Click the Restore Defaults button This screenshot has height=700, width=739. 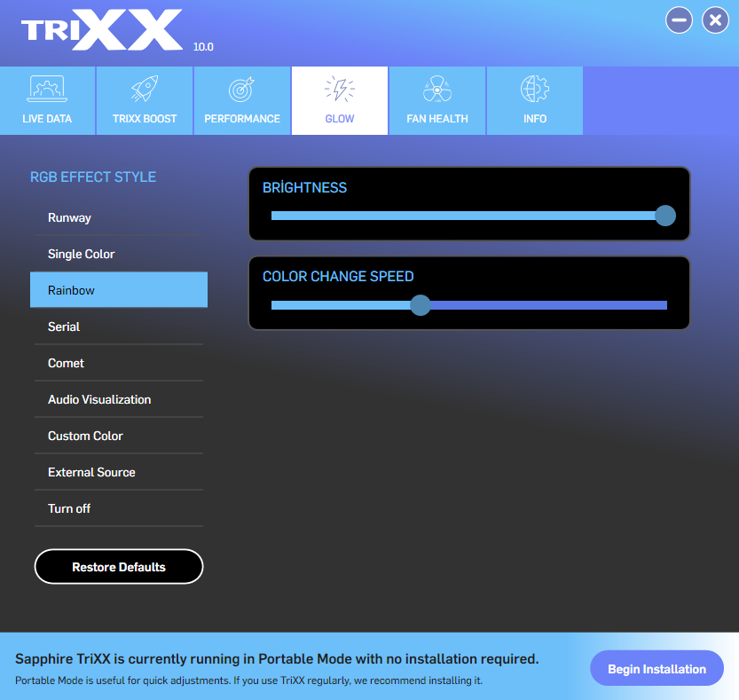point(119,567)
